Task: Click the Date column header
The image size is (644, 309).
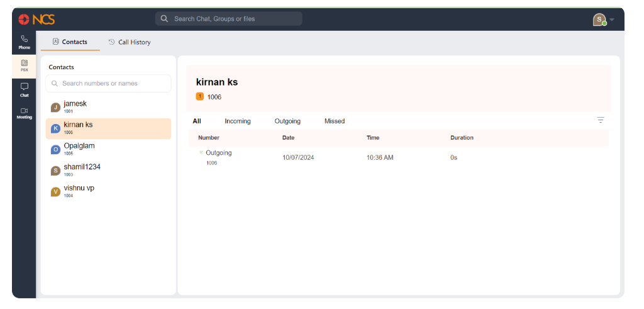Action: 288,138
